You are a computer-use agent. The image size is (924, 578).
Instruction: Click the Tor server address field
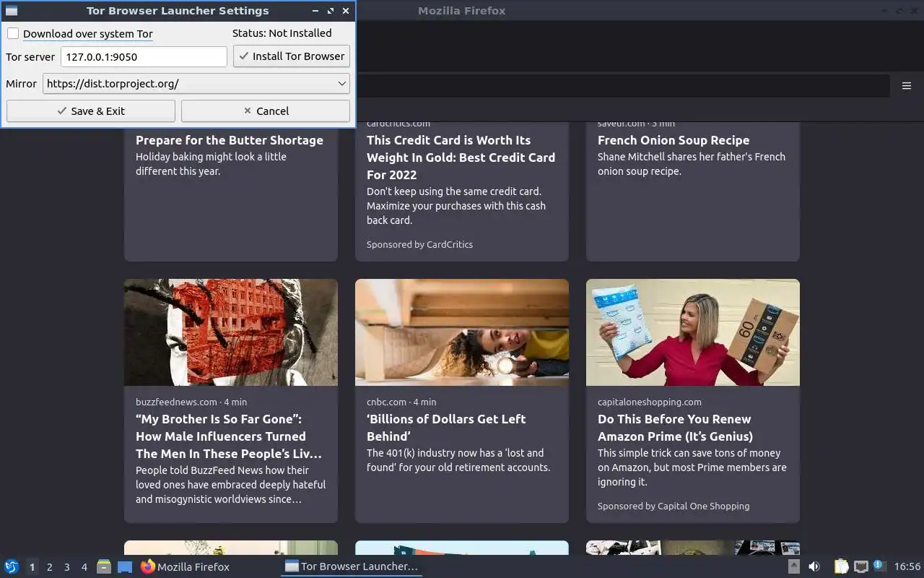[x=144, y=56]
